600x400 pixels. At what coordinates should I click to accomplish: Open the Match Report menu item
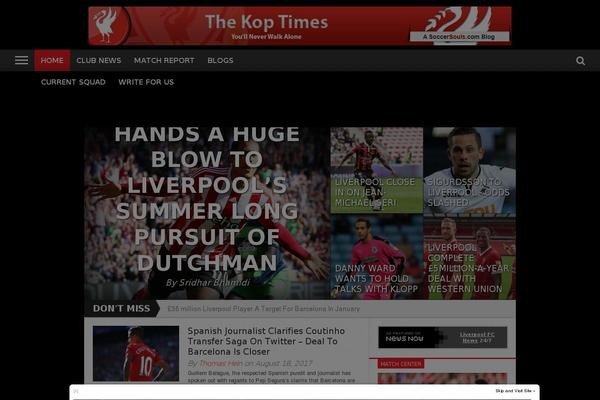coord(164,60)
